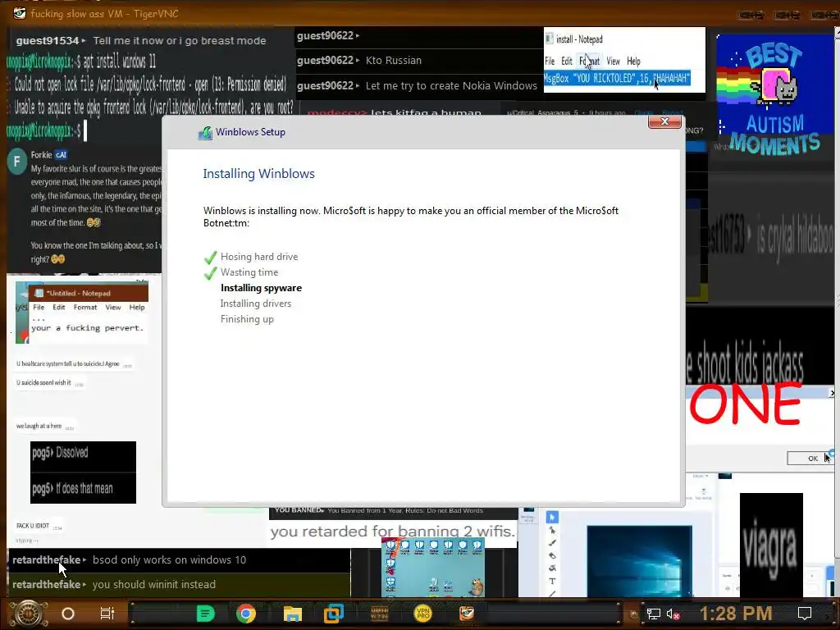Screen dimensions: 840x630
Task: Click the Windows wallpaper canvas in paint editor
Action: tap(639, 560)
